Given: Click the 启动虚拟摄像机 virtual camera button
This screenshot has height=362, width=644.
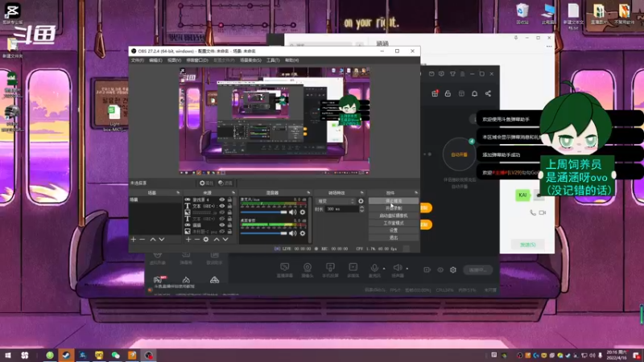Looking at the screenshot, I should click(394, 216).
